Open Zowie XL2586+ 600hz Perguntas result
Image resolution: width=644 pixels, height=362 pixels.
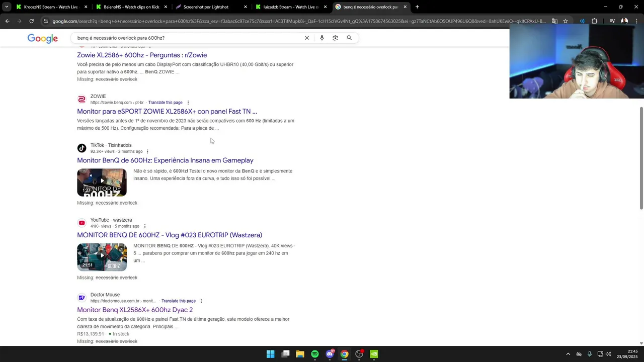142,55
